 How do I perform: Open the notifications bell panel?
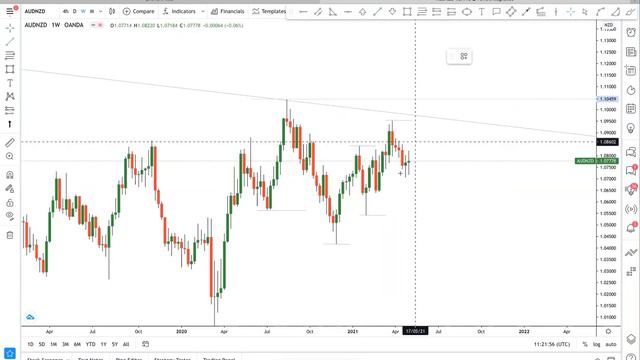(x=631, y=228)
